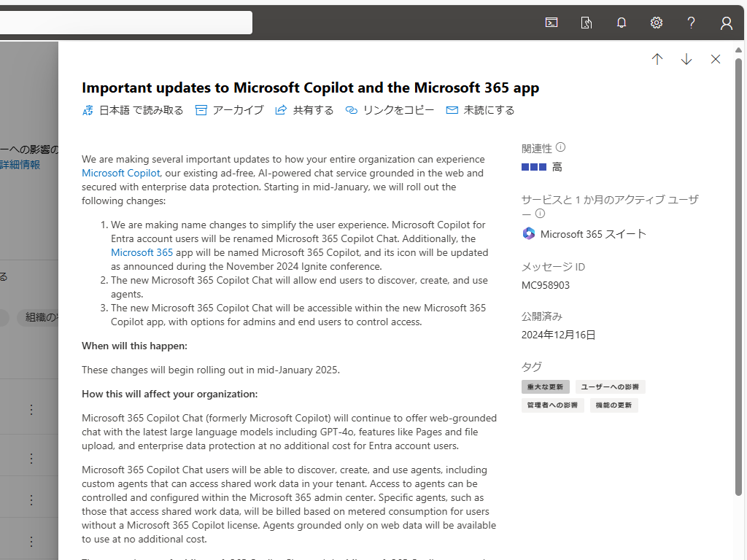Select publish date 2024年12月16日
747x560 pixels.
tap(558, 335)
